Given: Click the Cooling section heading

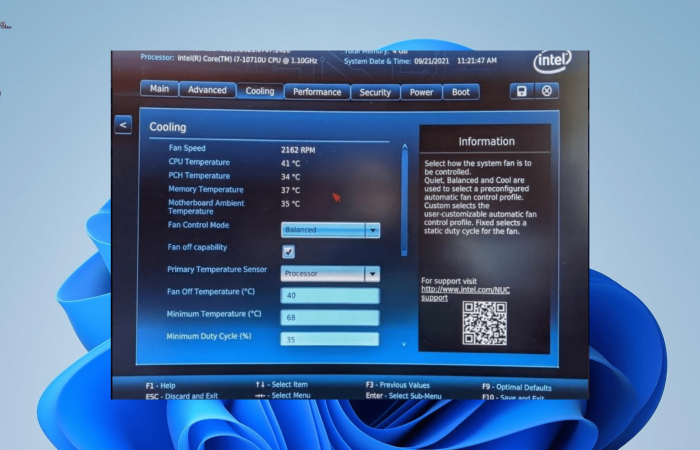Looking at the screenshot, I should [168, 127].
